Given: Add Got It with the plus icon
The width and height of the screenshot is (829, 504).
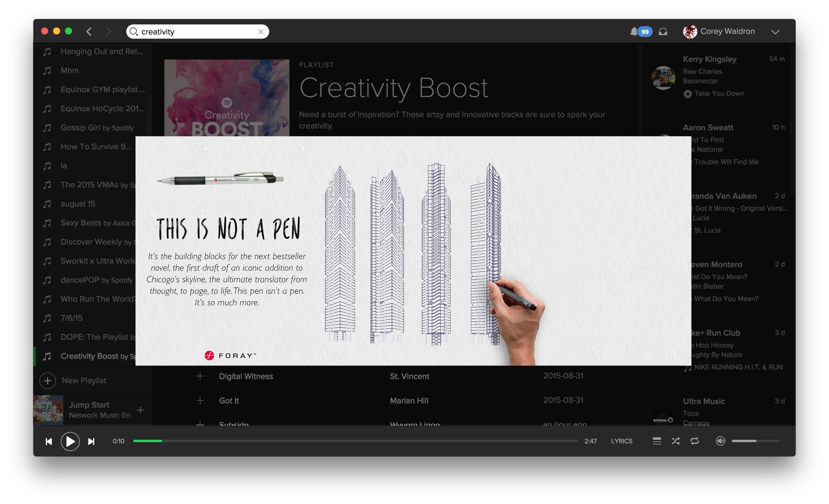Looking at the screenshot, I should tap(200, 401).
